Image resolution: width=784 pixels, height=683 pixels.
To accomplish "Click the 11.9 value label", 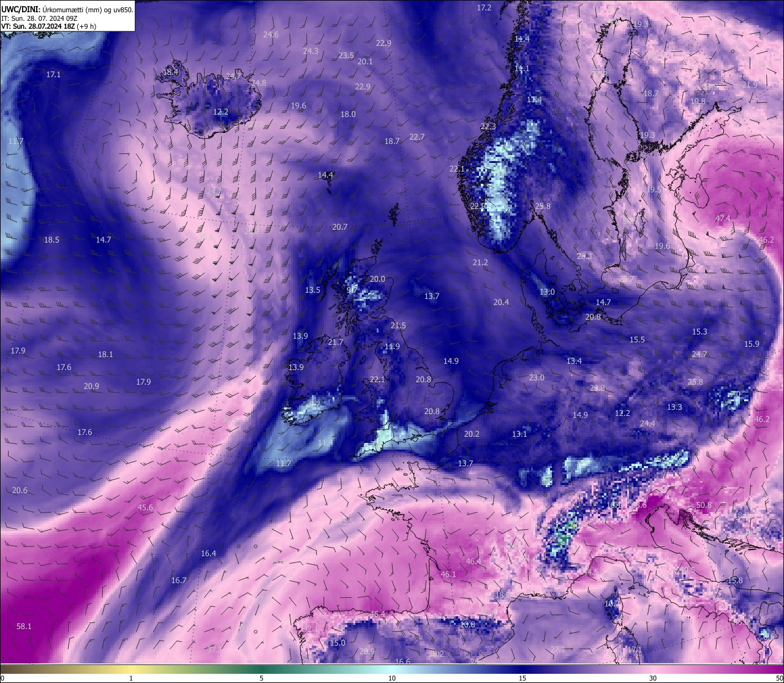I will [x=392, y=346].
